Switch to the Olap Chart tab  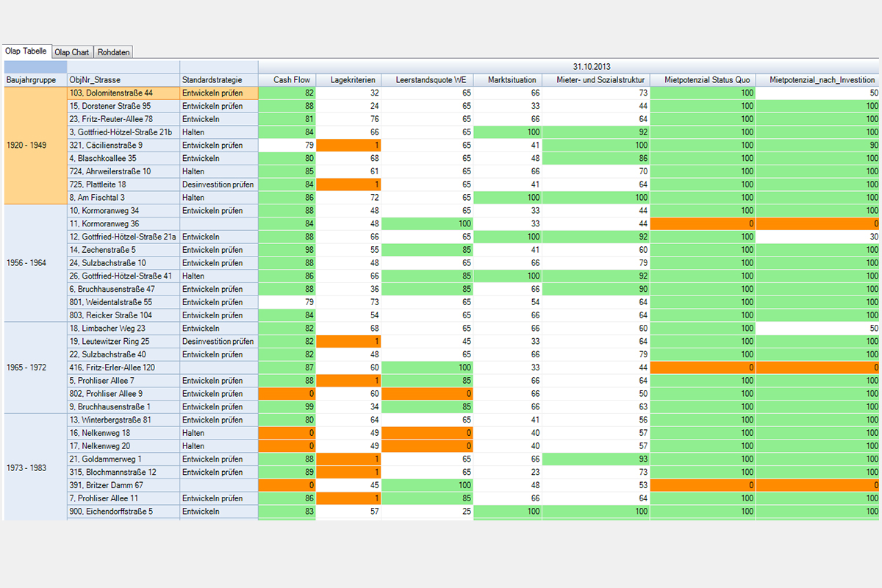pos(72,52)
